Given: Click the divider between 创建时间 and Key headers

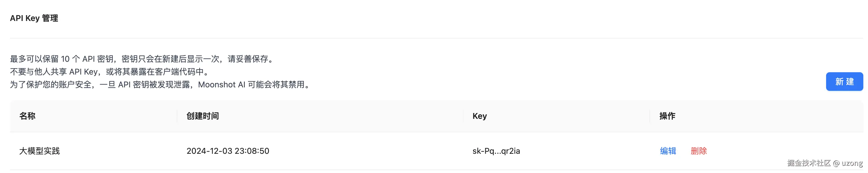Looking at the screenshot, I should [463, 116].
